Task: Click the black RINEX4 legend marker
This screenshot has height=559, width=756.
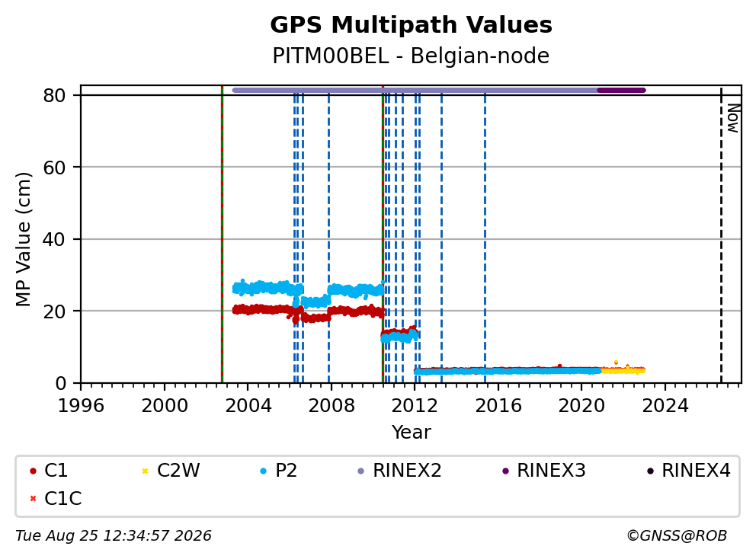Action: coord(650,471)
